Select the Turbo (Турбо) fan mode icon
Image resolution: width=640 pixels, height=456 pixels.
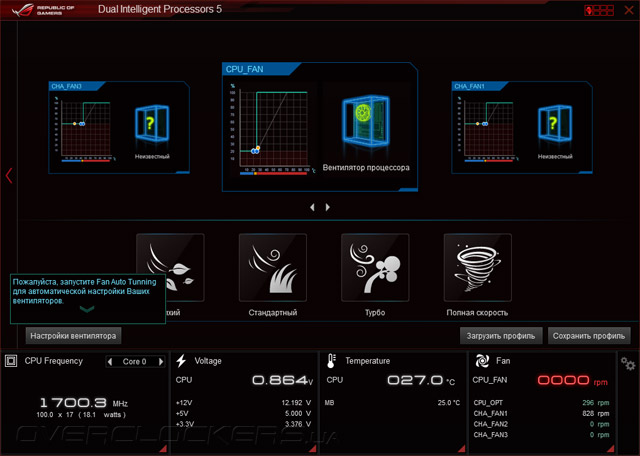click(375, 267)
